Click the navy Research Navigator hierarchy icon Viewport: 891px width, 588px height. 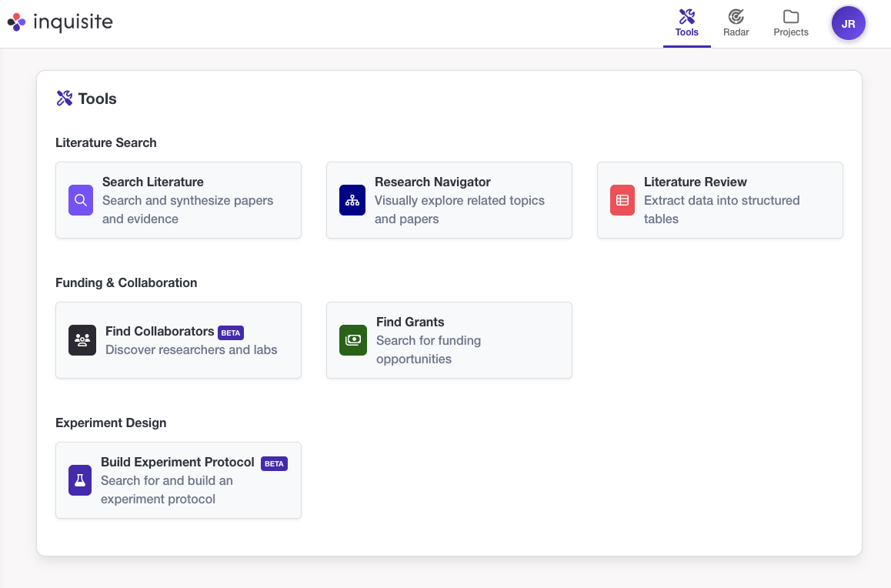(352, 200)
